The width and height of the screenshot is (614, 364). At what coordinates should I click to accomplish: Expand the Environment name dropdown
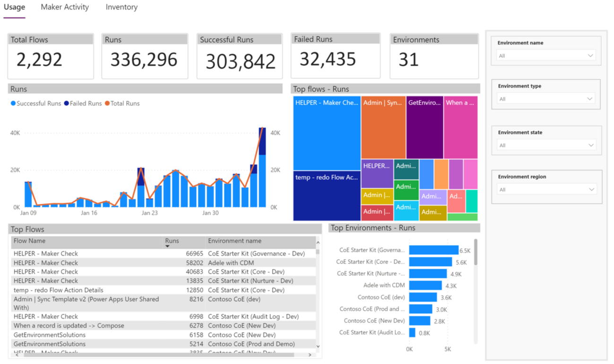pyautogui.click(x=545, y=56)
